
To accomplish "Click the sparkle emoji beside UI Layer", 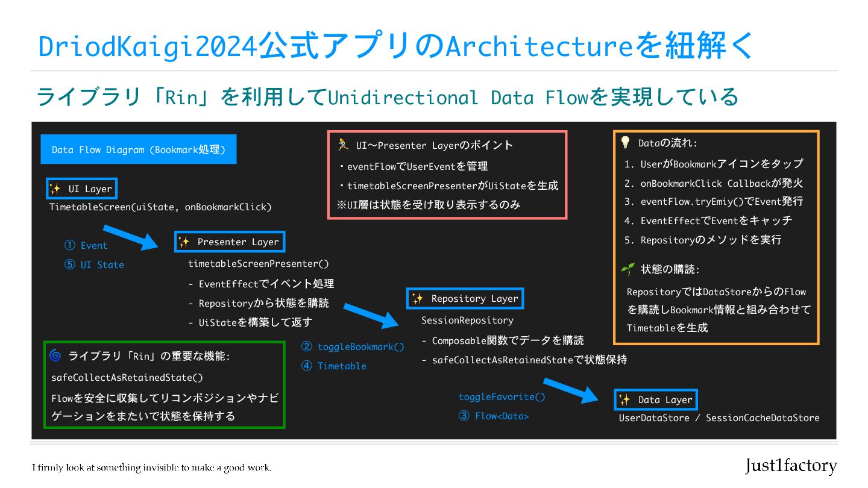I will [55, 189].
